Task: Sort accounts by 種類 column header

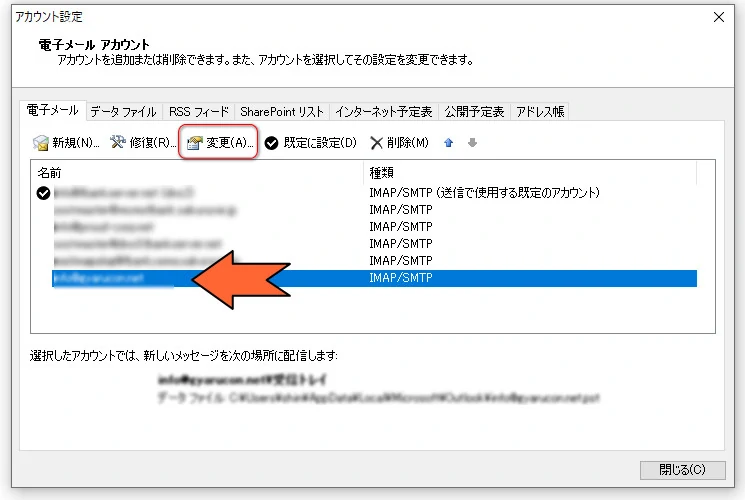Action: pyautogui.click(x=530, y=173)
